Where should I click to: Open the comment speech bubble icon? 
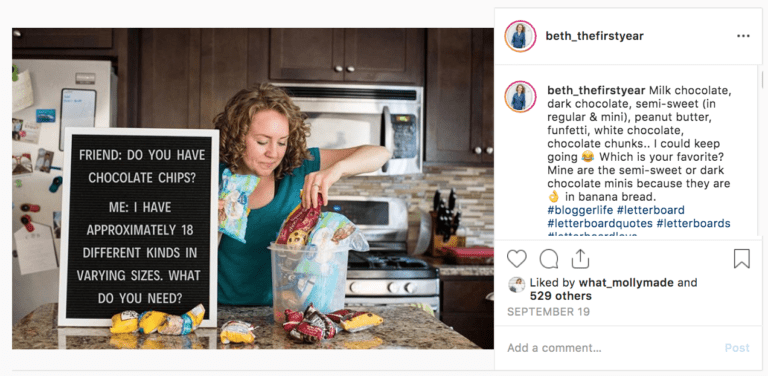(x=549, y=258)
